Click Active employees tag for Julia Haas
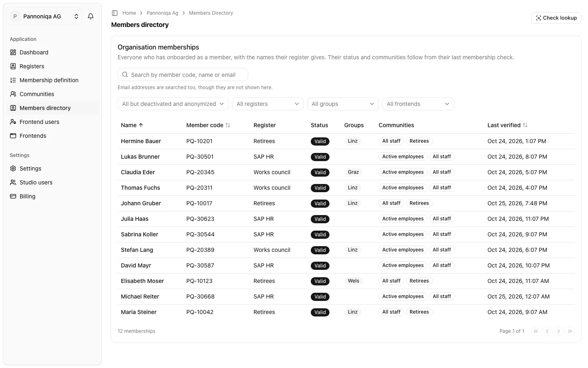This screenshot has height=368, width=588. pyautogui.click(x=403, y=219)
